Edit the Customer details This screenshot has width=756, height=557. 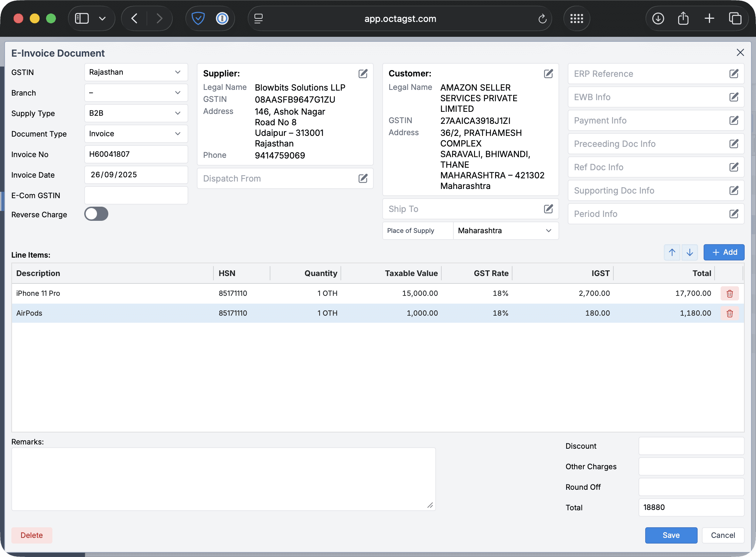coord(548,74)
